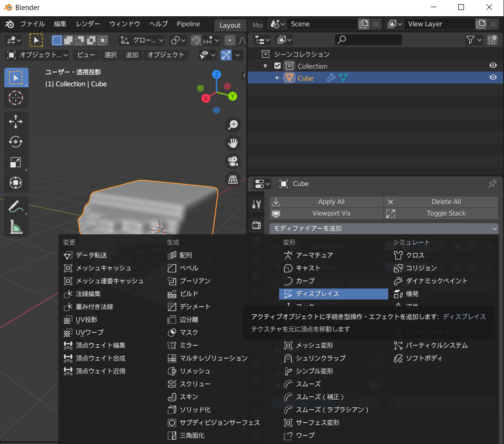Viewport: 504px width, 444px height.
Task: Select the Rotate tool
Action: 16,142
